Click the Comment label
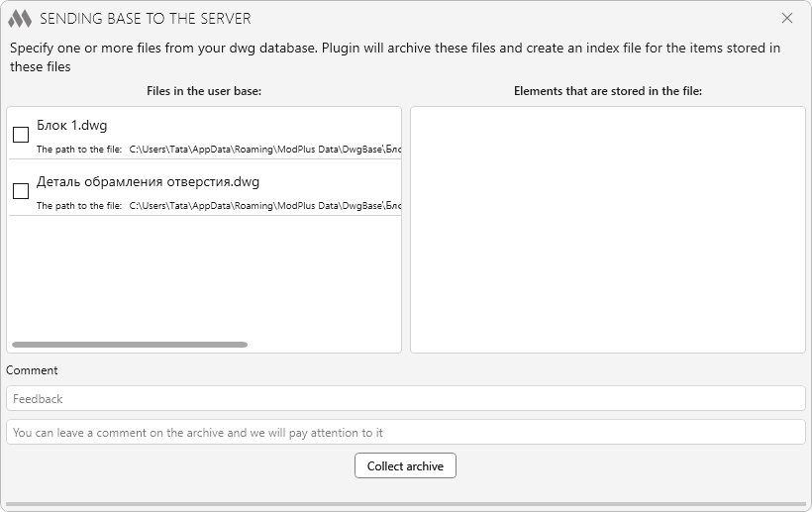This screenshot has width=812, height=512. pyautogui.click(x=32, y=370)
